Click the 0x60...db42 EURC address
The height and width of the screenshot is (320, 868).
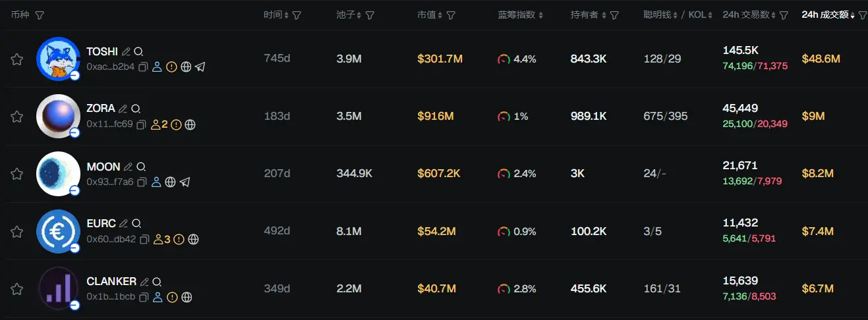point(111,240)
